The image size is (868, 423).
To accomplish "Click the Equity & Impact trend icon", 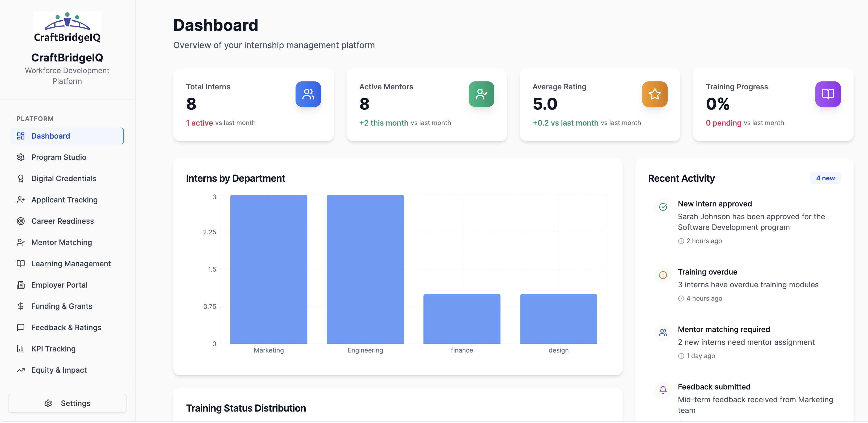I will (x=20, y=370).
